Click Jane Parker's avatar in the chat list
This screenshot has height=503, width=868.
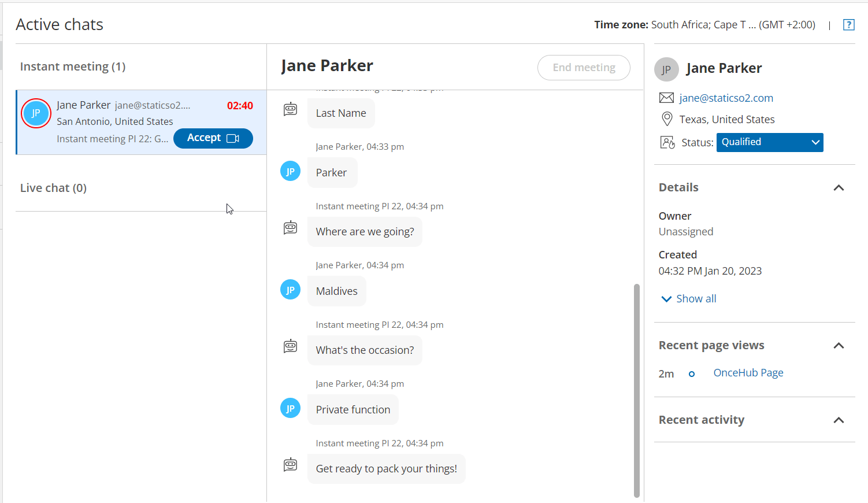point(36,113)
